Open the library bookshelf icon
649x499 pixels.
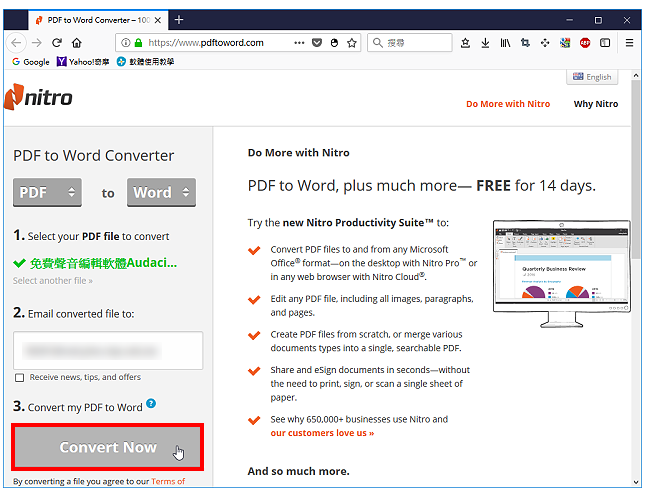505,43
